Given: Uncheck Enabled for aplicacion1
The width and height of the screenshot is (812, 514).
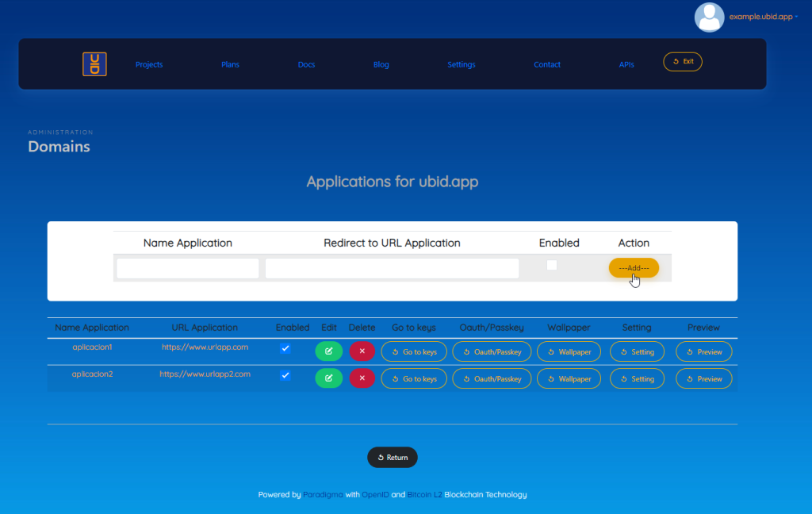Looking at the screenshot, I should pos(285,348).
